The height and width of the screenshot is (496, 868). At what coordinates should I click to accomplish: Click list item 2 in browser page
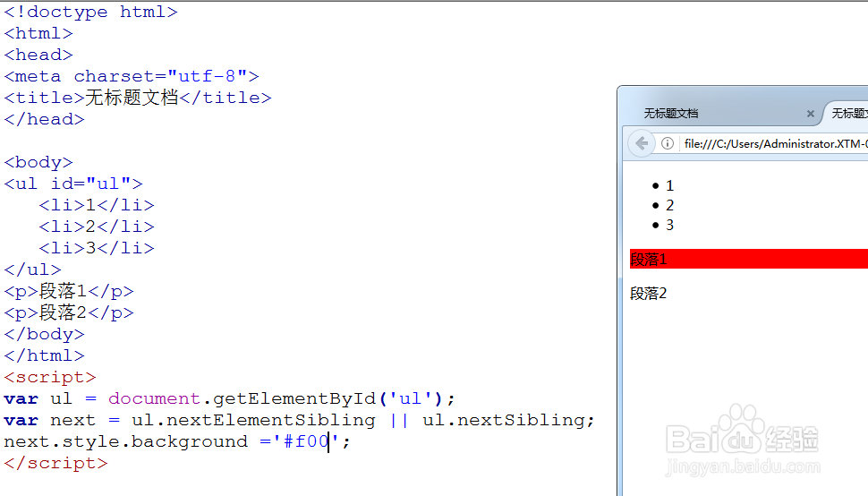coord(669,205)
